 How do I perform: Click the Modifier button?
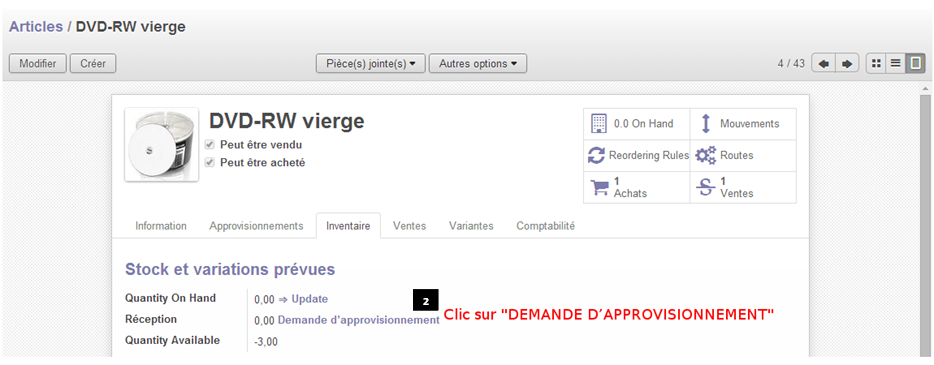pyautogui.click(x=38, y=64)
